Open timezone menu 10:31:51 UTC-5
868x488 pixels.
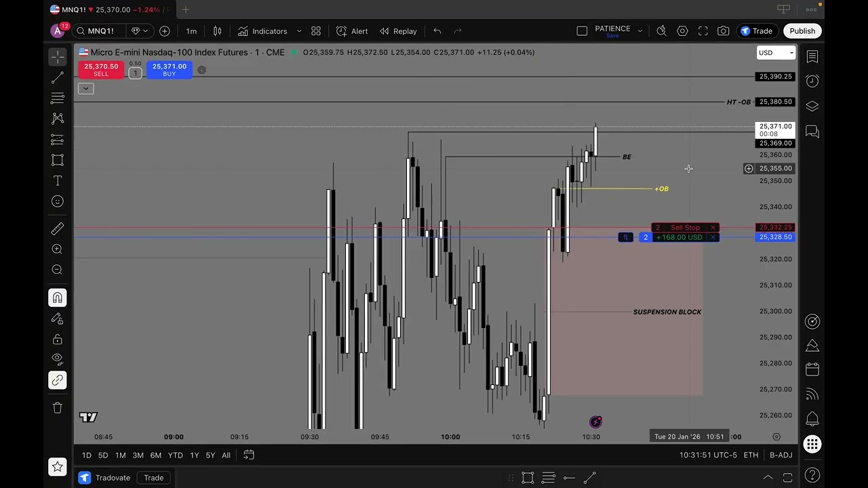(708, 455)
